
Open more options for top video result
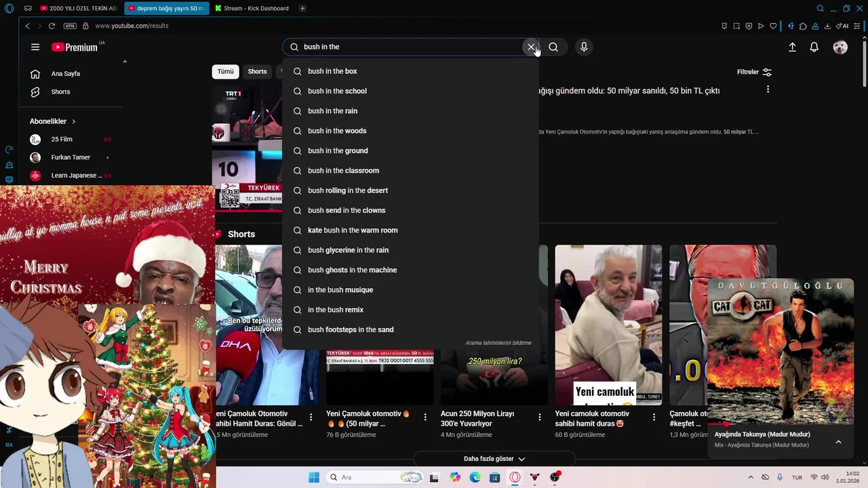click(x=768, y=89)
